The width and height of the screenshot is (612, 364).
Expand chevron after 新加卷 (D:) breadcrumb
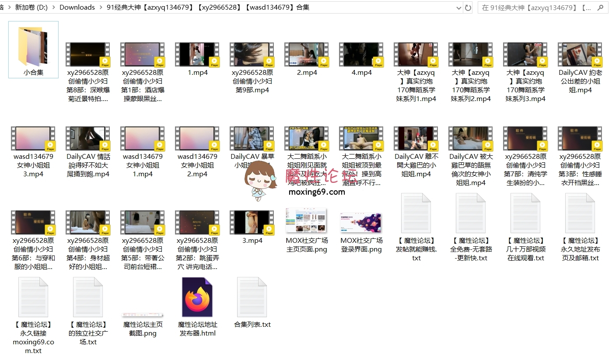[53, 7]
